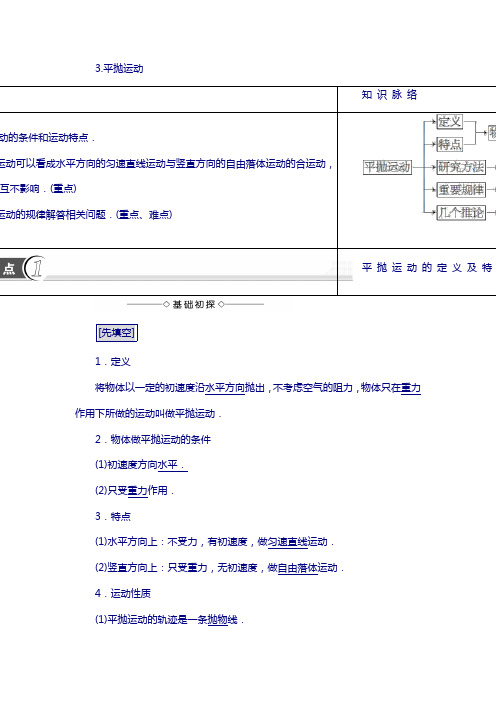Click the heading 4．运动性质
496x702 pixels.
(123, 594)
